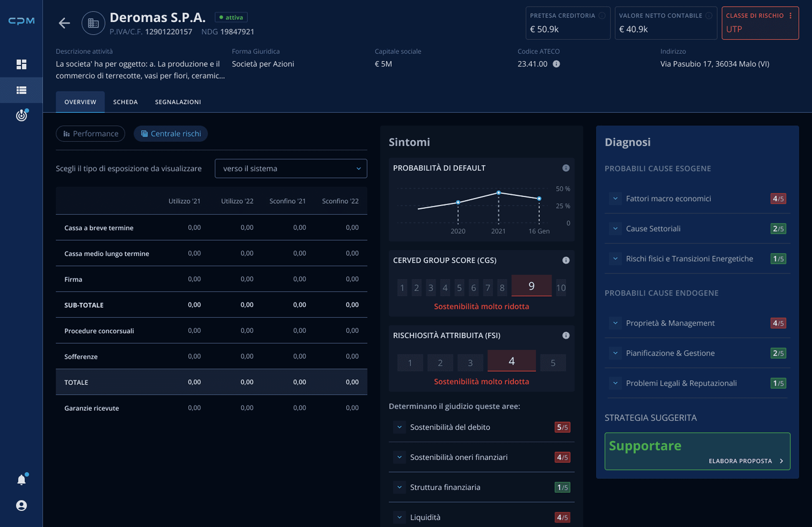Open the exposure type dropdown
This screenshot has height=527, width=812.
[291, 169]
